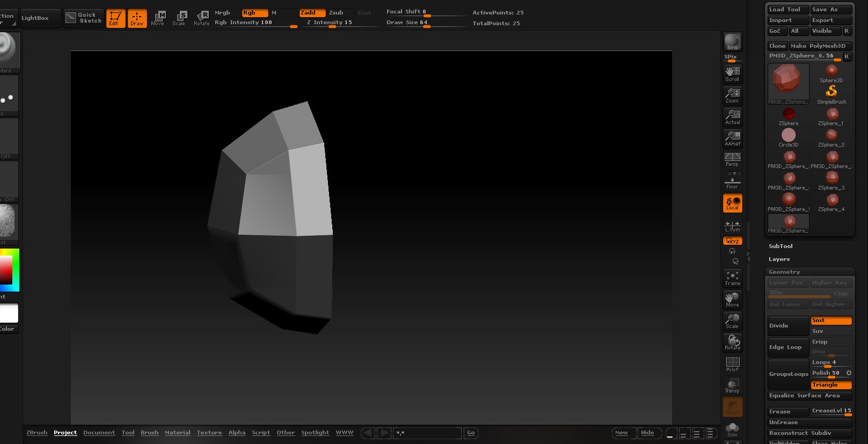Choose the ZSphere tool thumbnail
868x444 pixels.
tap(789, 116)
